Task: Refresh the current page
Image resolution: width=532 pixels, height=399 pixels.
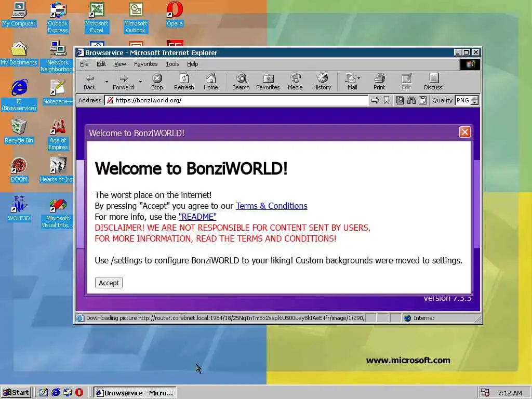Action: 184,82
